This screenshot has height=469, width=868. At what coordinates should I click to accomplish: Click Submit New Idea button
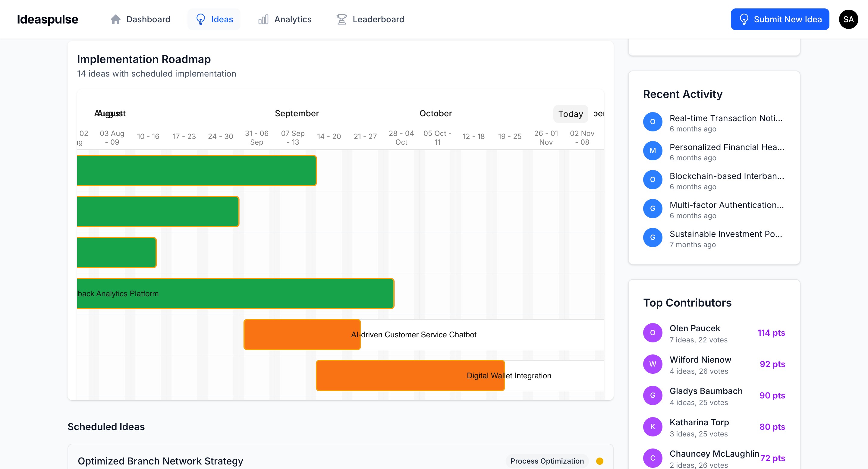coord(780,20)
